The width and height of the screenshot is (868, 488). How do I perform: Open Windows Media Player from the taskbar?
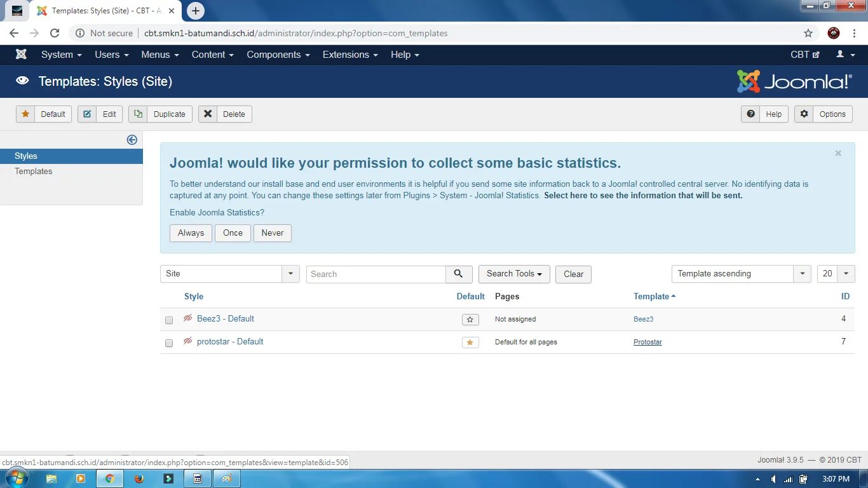(81, 478)
